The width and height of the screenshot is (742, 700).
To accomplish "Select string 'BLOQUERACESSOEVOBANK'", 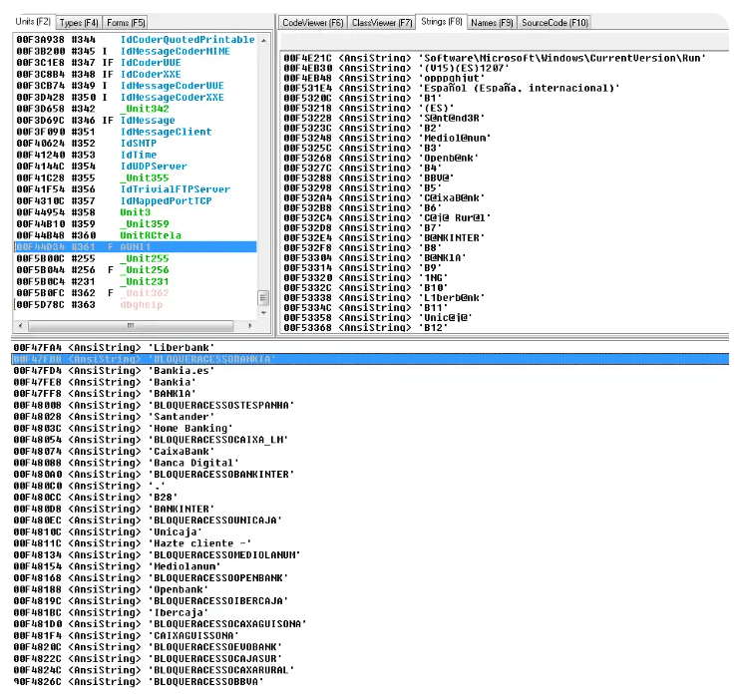I will (215, 647).
